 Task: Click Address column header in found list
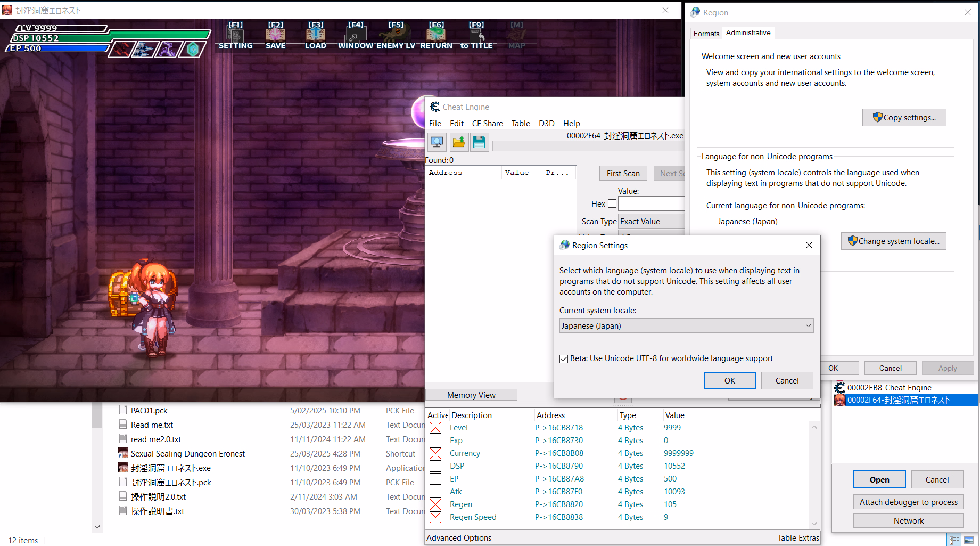pyautogui.click(x=463, y=173)
